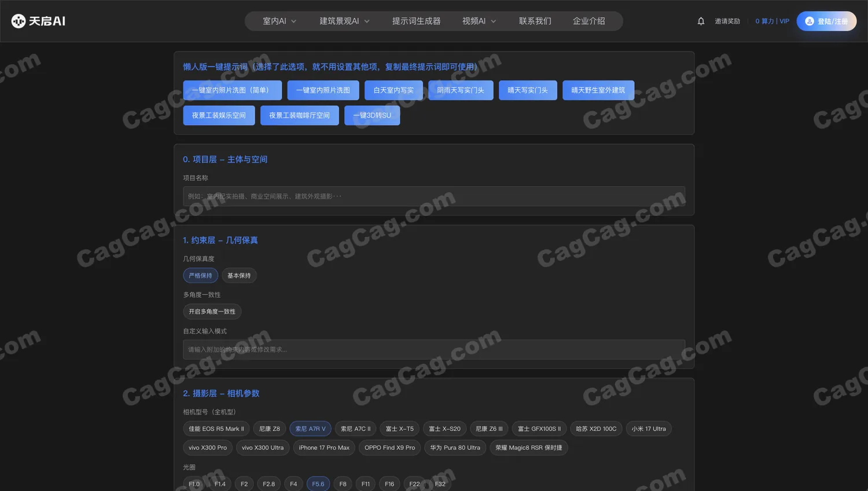Select the 严格保持 option

click(x=200, y=276)
